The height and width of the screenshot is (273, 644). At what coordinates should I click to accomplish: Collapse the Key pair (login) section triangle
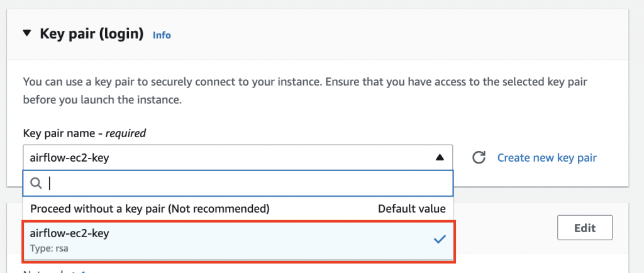pyautogui.click(x=26, y=33)
